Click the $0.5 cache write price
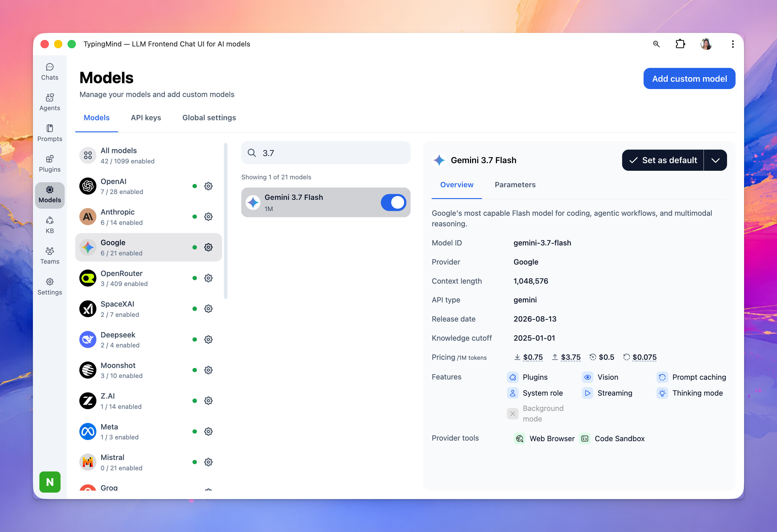The width and height of the screenshot is (777, 532). 607,357
